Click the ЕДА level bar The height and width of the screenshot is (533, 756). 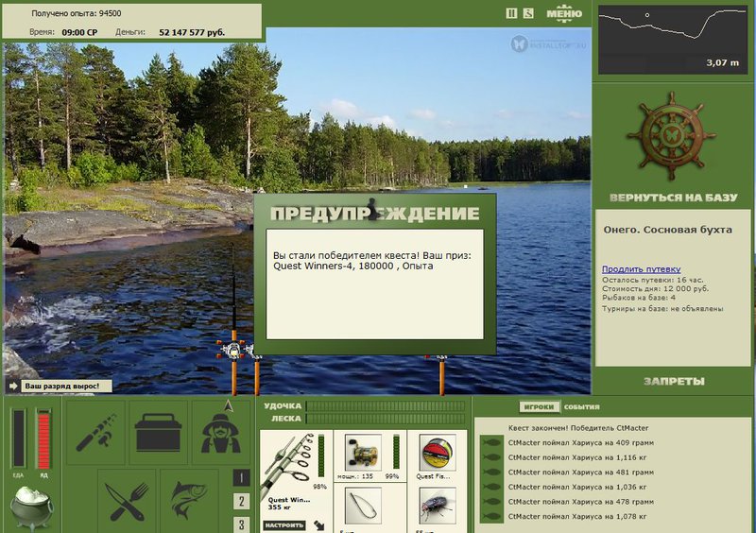point(19,438)
